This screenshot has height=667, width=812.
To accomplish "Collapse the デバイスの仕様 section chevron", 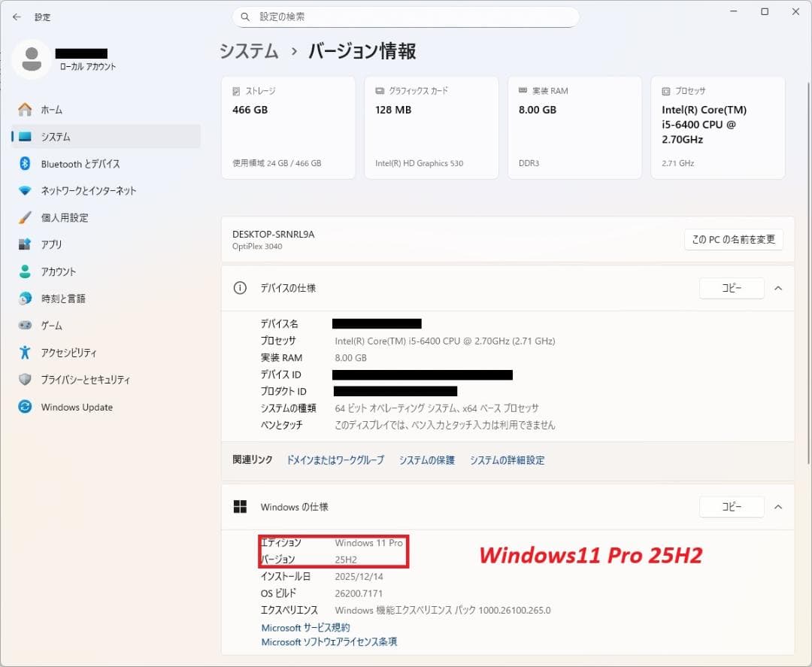I will click(x=778, y=288).
